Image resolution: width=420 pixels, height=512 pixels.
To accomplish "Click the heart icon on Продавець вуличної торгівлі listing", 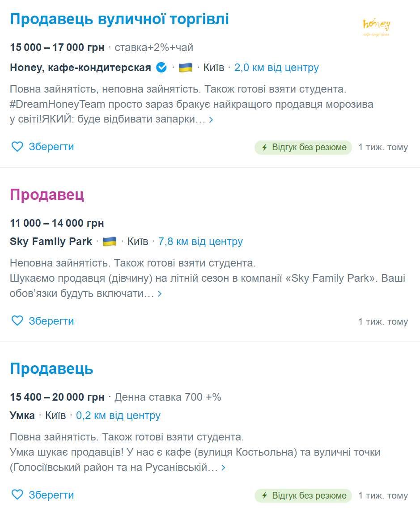I will (17, 147).
